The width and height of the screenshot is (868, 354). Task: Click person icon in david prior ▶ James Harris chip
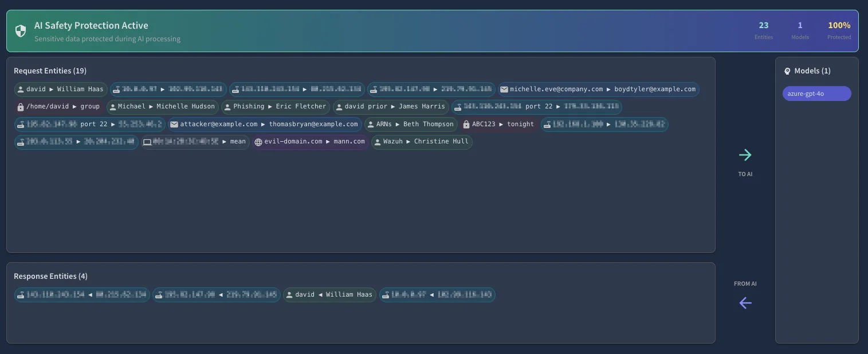[x=339, y=107]
